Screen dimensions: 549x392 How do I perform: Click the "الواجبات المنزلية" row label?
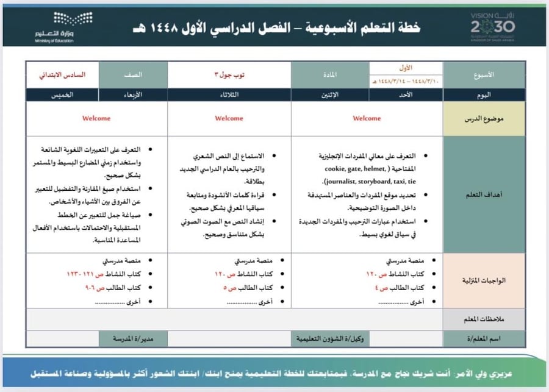tap(484, 280)
